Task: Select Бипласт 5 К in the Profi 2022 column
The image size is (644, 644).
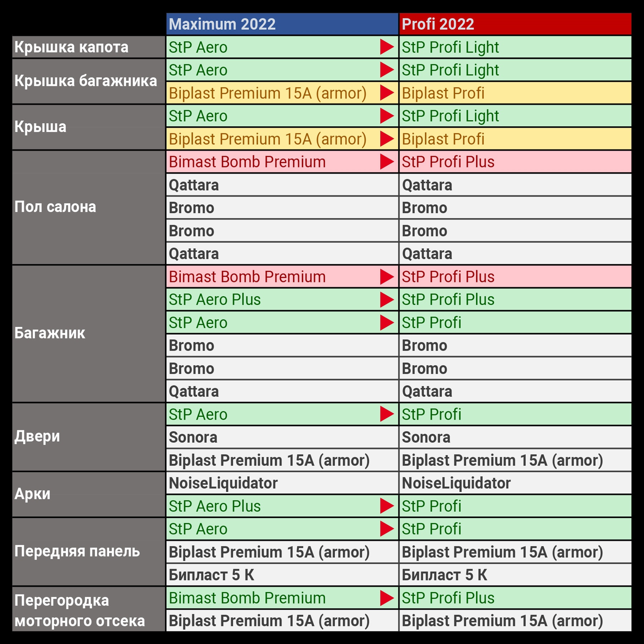Action: (x=444, y=575)
